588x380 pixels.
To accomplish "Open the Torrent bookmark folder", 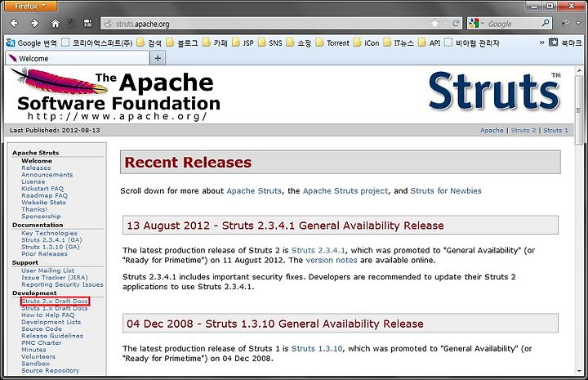I will [x=332, y=42].
